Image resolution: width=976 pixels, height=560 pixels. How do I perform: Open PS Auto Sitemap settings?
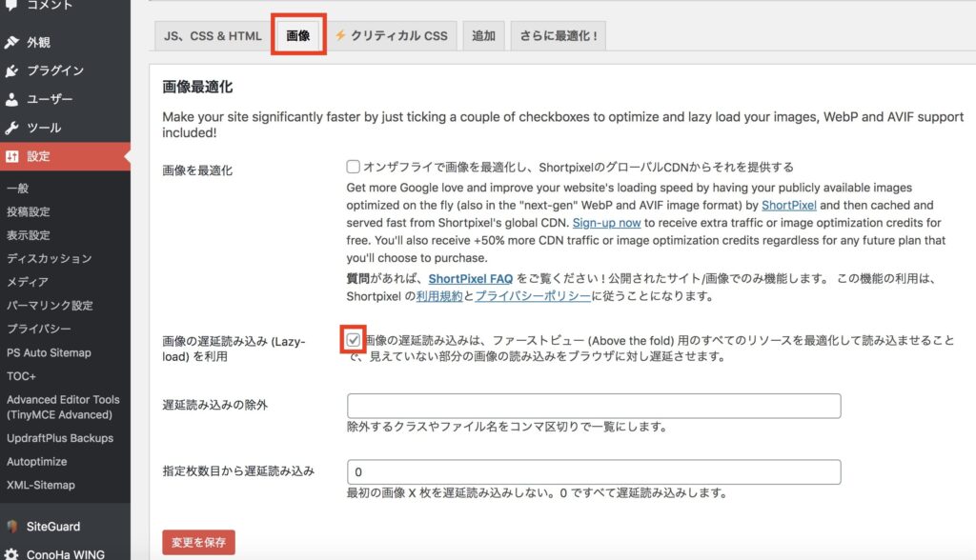(49, 352)
